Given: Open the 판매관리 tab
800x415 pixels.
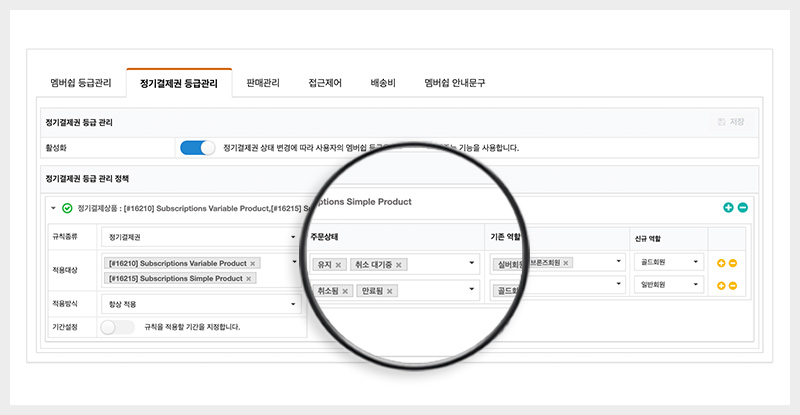Looking at the screenshot, I should pyautogui.click(x=263, y=83).
